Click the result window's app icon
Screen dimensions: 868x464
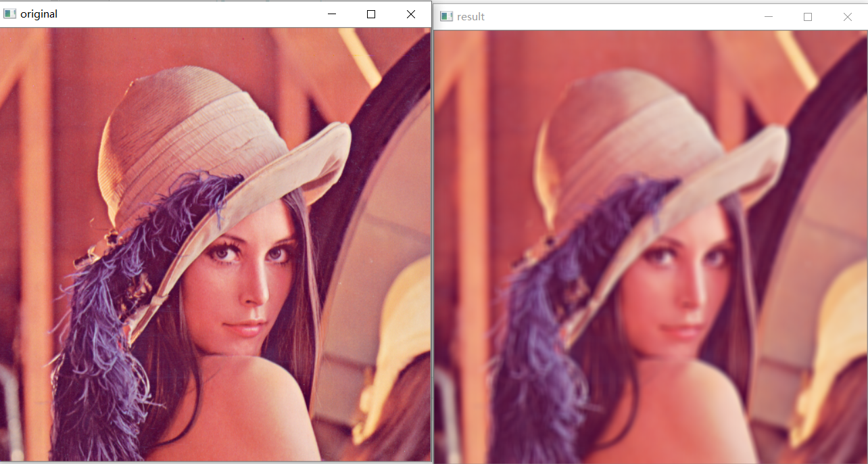pyautogui.click(x=446, y=16)
